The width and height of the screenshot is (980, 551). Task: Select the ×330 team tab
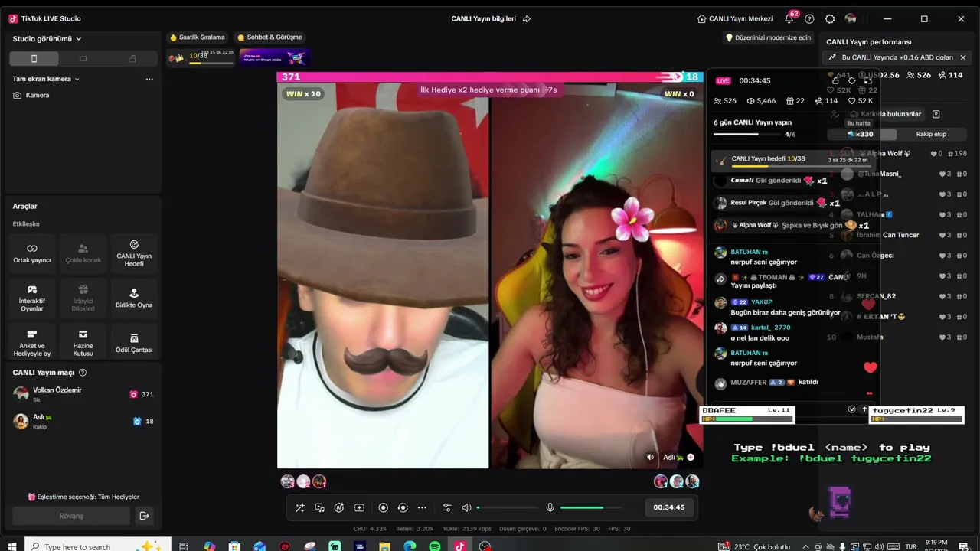(861, 134)
